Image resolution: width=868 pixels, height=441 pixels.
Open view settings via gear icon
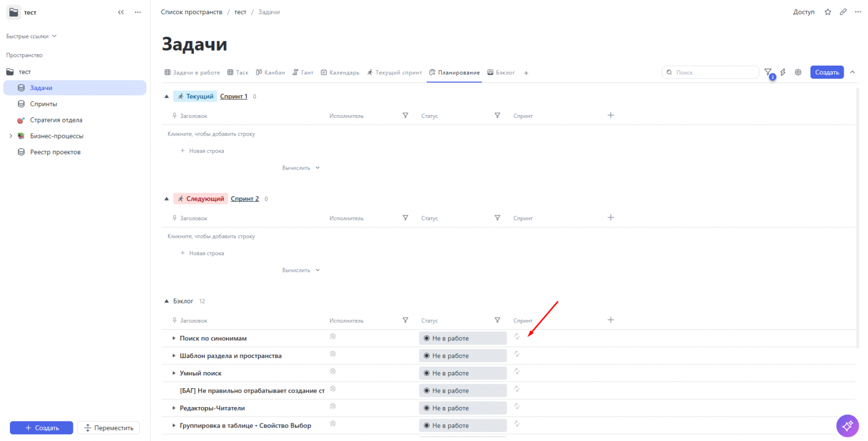[x=798, y=72]
